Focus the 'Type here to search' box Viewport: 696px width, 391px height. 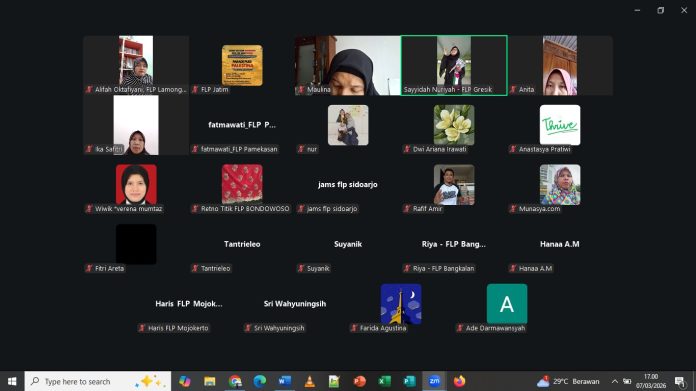[98, 381]
